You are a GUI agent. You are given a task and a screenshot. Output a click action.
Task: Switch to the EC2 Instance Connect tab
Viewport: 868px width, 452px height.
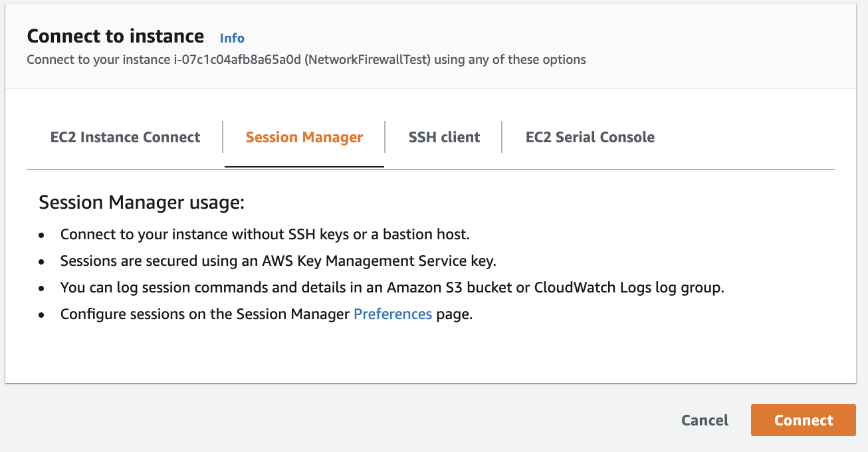[125, 138]
